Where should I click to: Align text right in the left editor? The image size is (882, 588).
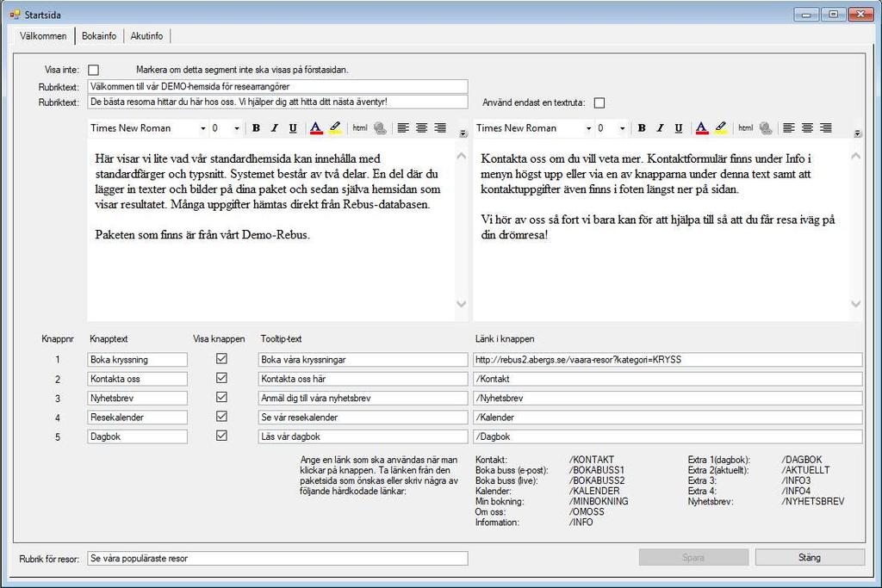tap(440, 128)
